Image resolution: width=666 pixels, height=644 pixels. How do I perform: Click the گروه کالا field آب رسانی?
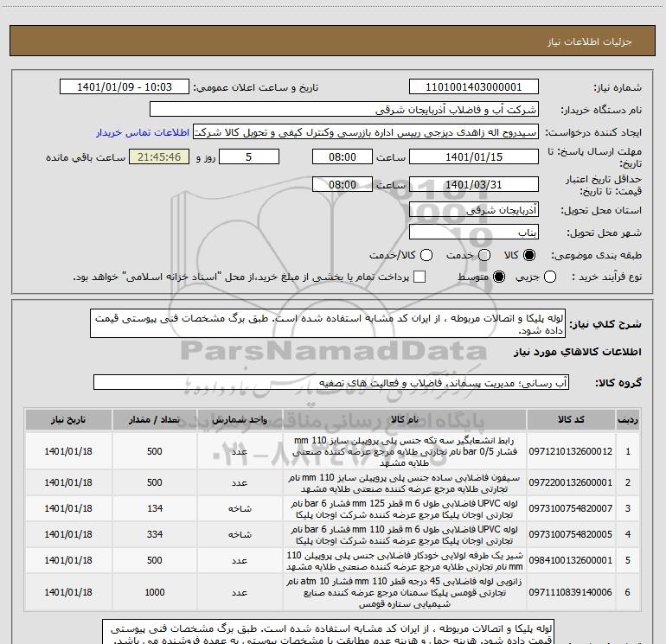[x=331, y=382]
